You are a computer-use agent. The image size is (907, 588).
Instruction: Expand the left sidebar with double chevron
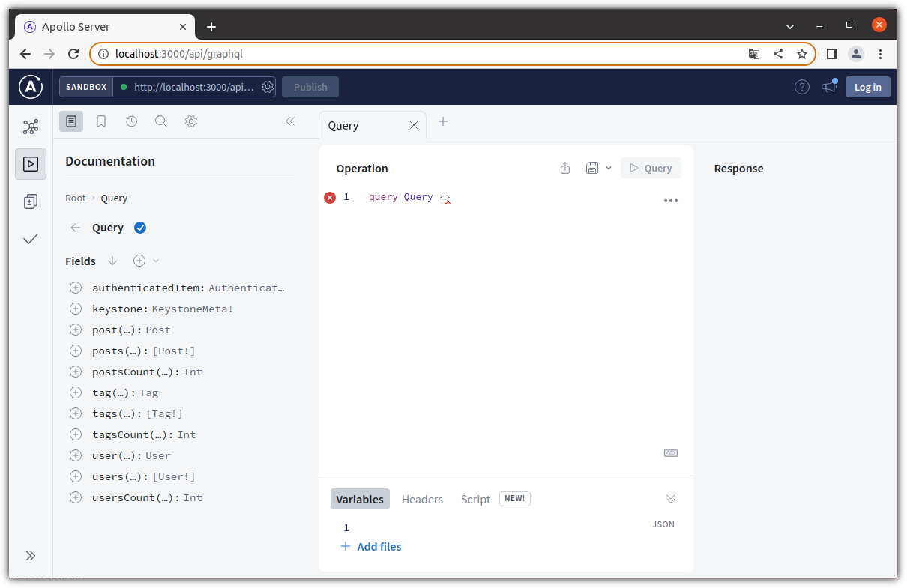[31, 556]
